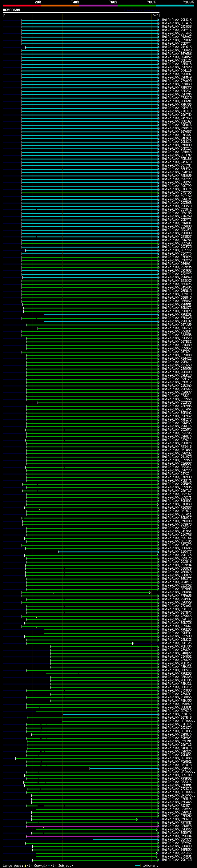
Task: Click the red ~20% identity legend segment
Action: click(x=22, y=6)
